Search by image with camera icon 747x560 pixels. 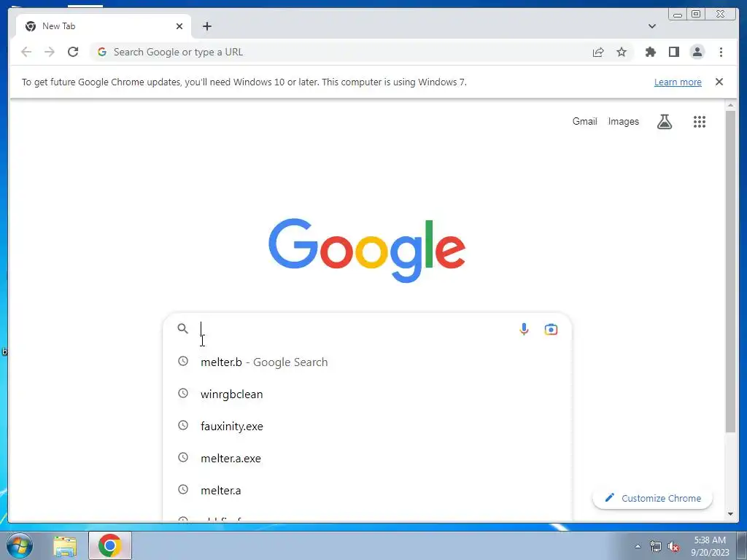click(551, 329)
